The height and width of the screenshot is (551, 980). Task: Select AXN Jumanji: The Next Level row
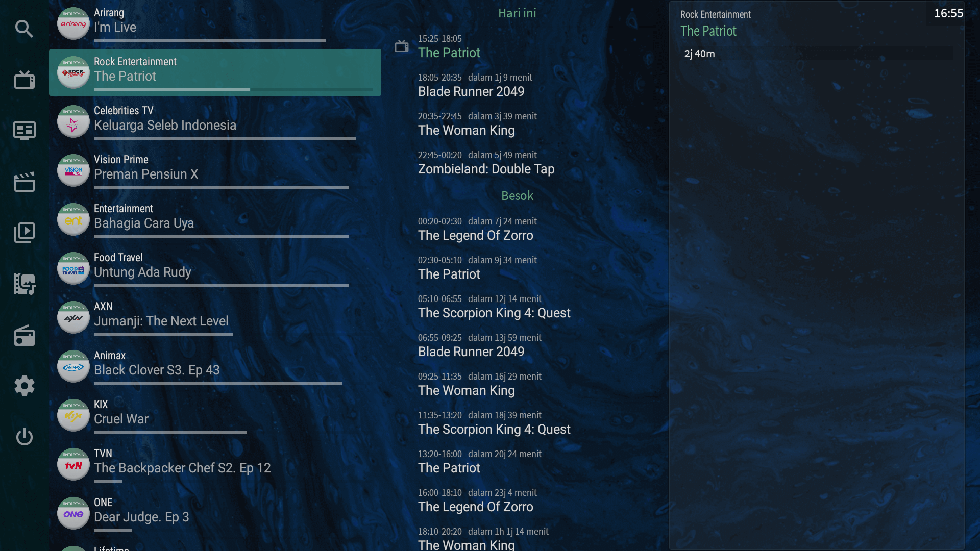click(215, 317)
